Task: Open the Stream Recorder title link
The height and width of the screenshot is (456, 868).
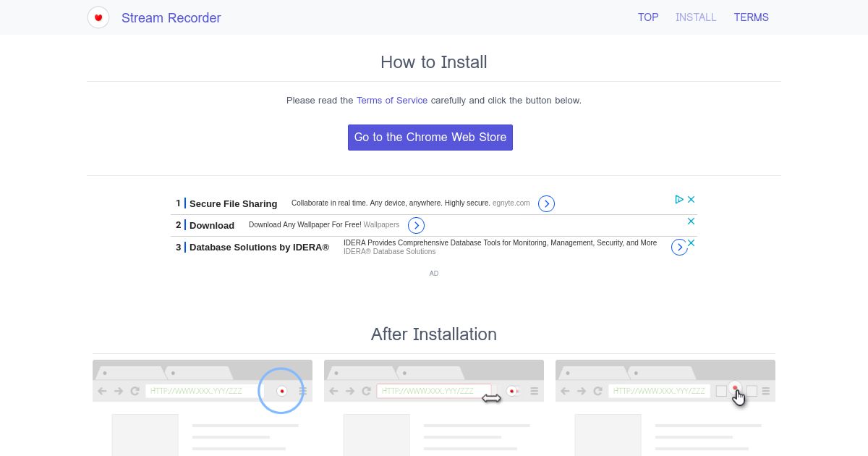Action: (x=171, y=18)
